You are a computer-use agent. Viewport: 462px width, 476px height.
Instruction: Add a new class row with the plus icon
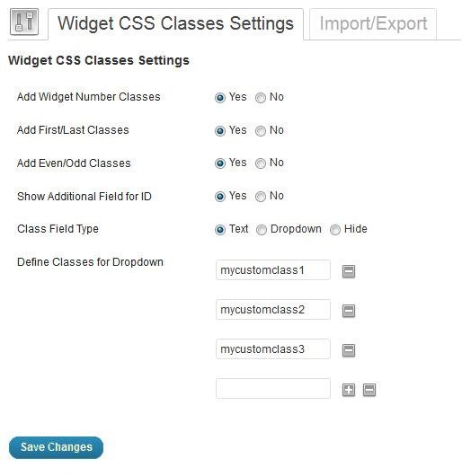tap(349, 390)
